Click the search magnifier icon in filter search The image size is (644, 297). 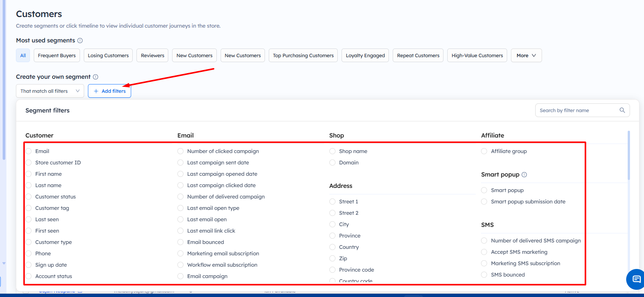click(x=622, y=110)
